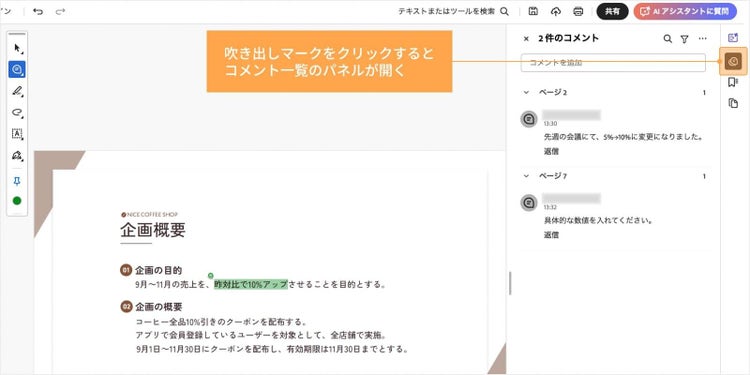Click the 共有 share button

[x=612, y=11]
